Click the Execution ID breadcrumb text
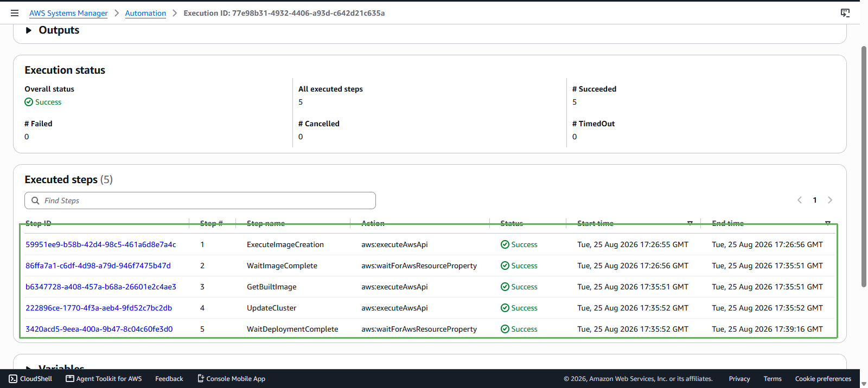 (x=284, y=13)
